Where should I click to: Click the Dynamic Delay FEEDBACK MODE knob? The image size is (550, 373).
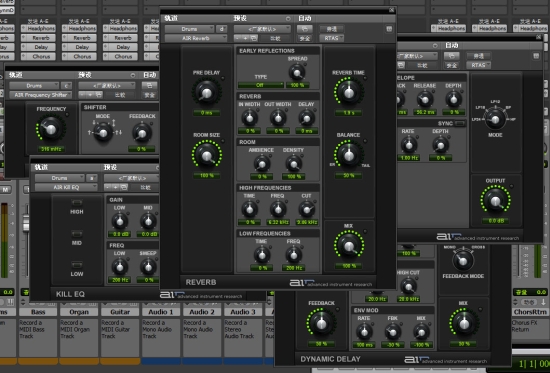(x=463, y=260)
